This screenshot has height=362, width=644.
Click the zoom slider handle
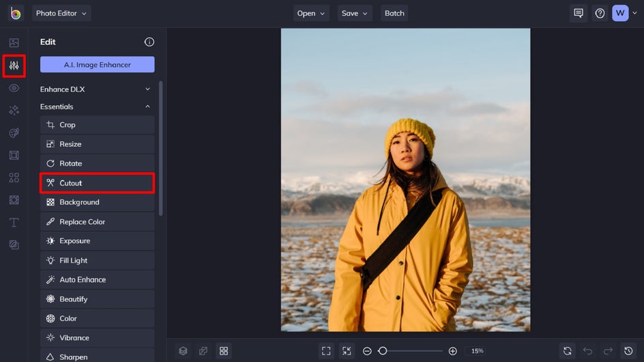coord(383,350)
